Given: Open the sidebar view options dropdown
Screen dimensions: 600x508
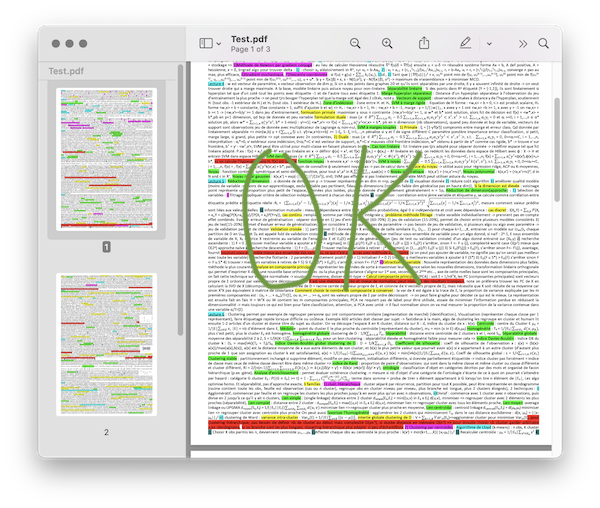Looking at the screenshot, I should (219, 44).
